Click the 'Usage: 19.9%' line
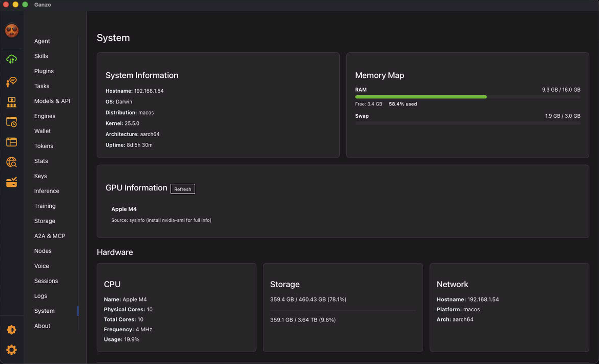 121,339
